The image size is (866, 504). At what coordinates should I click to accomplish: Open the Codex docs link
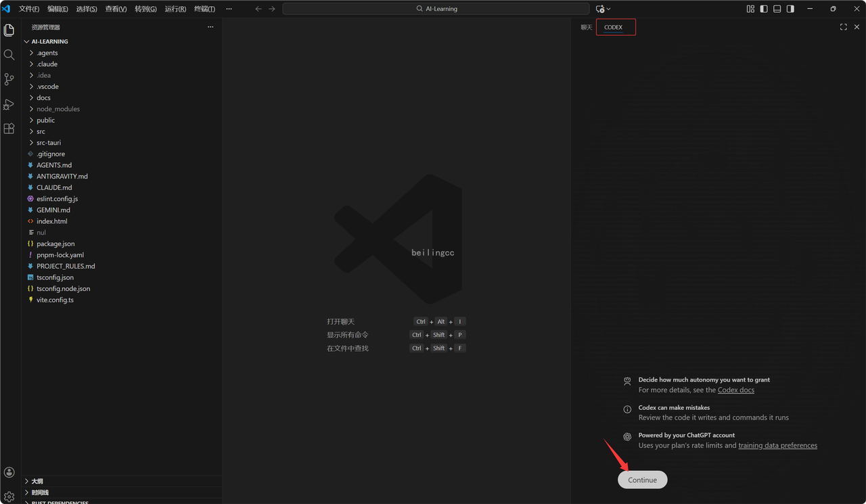click(735, 390)
